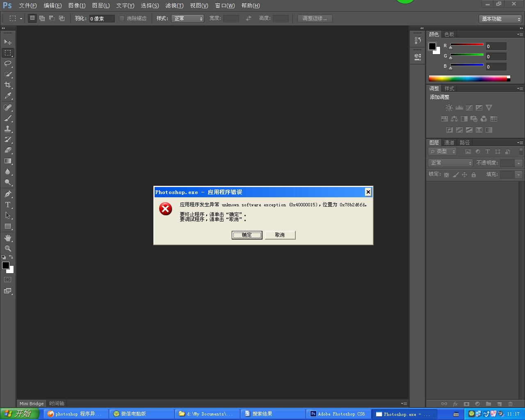Select the History Brush tool

click(8, 139)
